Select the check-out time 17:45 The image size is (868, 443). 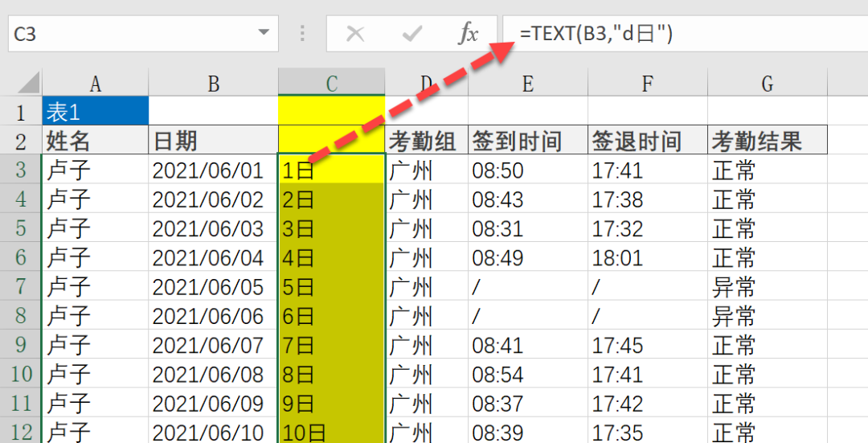(648, 344)
